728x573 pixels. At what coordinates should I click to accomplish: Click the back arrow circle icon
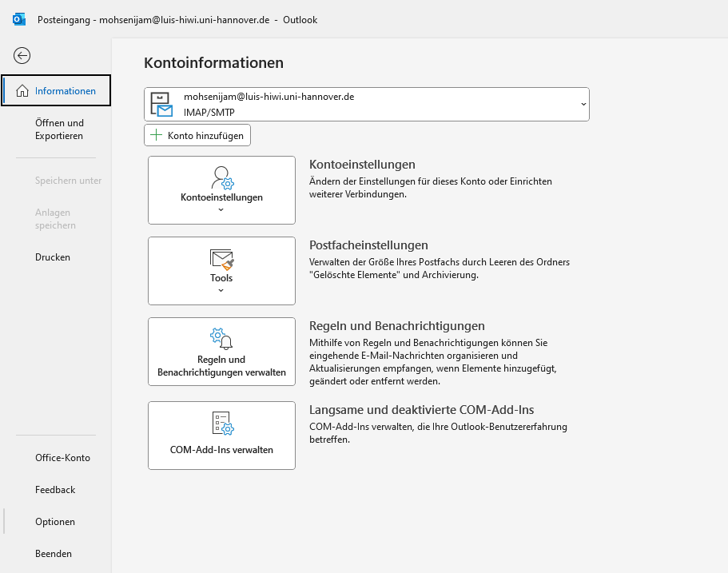(22, 56)
